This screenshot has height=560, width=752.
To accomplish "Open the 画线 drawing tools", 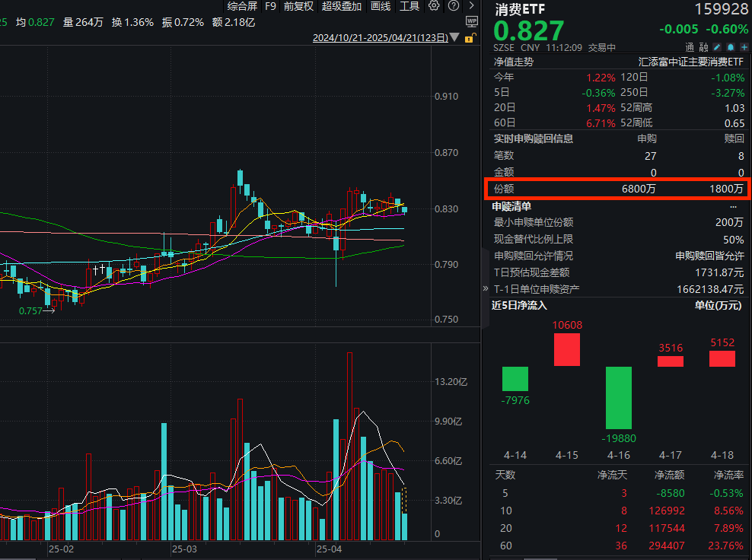I will 380,7.
